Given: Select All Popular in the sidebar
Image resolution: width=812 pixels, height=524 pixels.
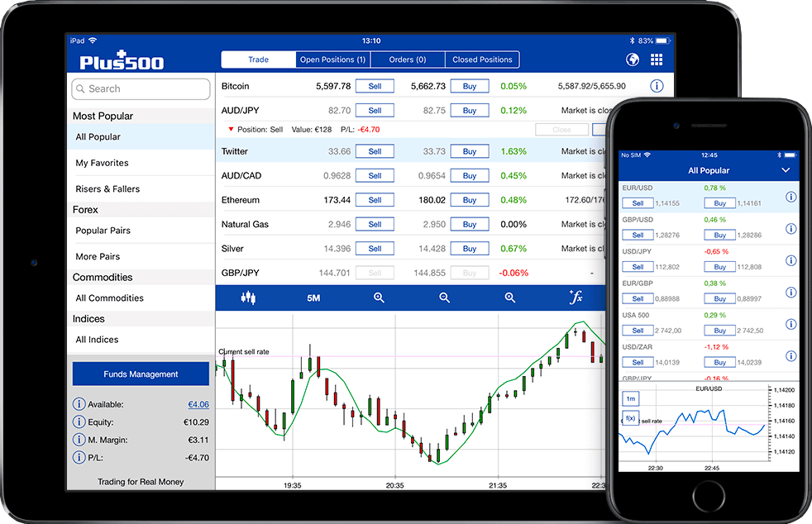Looking at the screenshot, I should 141,136.
